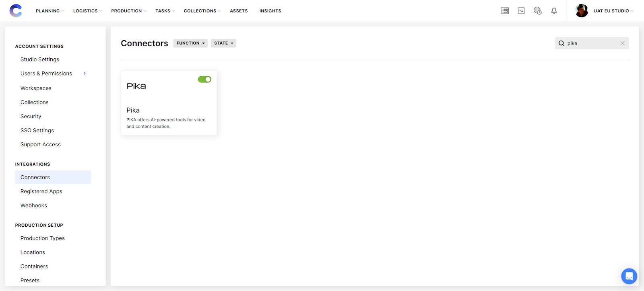Clear the search field with X icon

623,43
